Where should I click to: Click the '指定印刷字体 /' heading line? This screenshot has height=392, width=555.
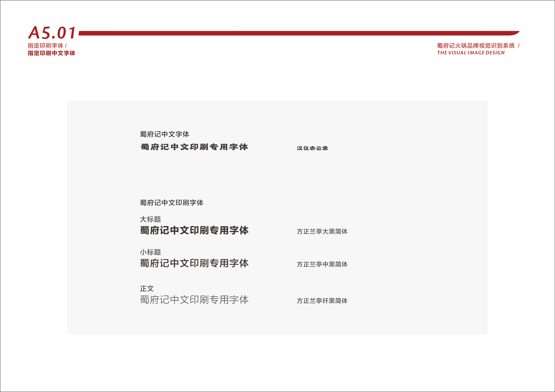47,46
